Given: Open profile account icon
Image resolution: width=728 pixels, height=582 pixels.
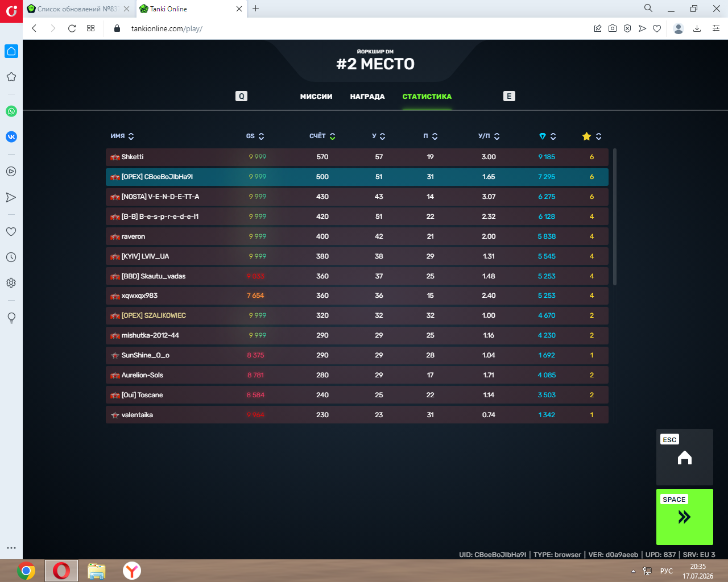Looking at the screenshot, I should pyautogui.click(x=678, y=28).
